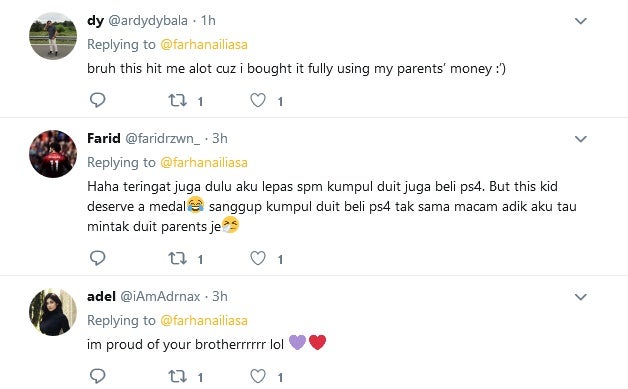Open @farhanailiasa link in dy's reply
The image size is (628, 389).
pos(204,44)
